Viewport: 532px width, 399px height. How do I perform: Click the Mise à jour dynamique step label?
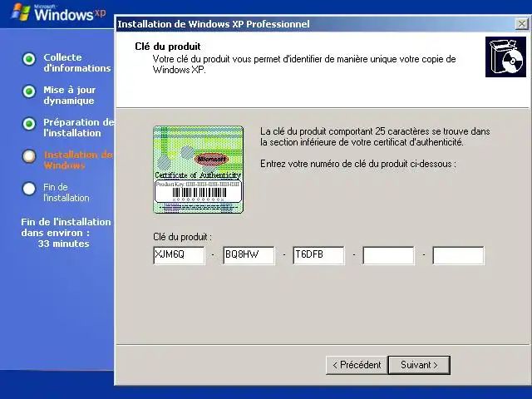[70, 95]
